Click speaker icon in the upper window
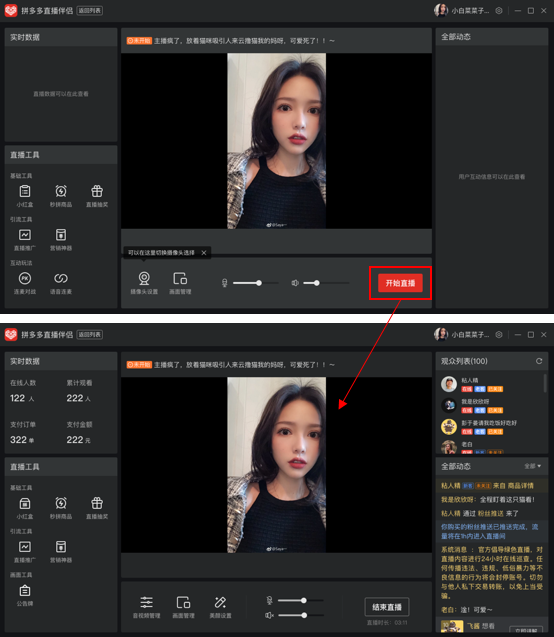This screenshot has height=637, width=554. [x=295, y=283]
